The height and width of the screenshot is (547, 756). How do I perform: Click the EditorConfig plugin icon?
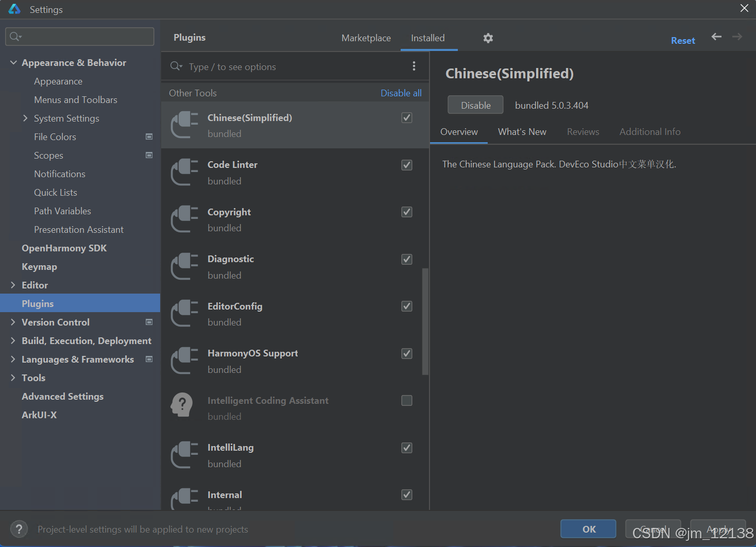(x=184, y=314)
